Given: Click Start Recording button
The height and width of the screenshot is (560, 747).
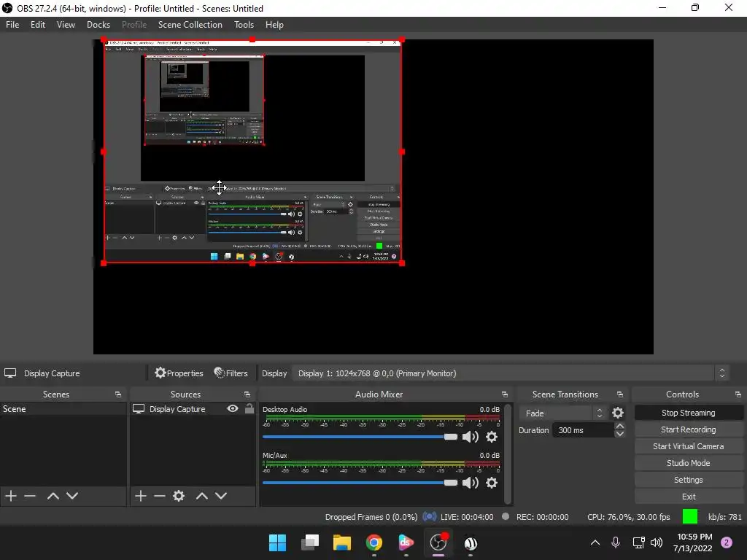Looking at the screenshot, I should pyautogui.click(x=689, y=429).
